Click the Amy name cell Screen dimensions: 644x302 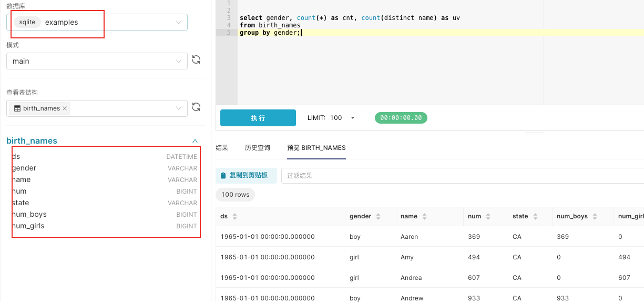click(x=430, y=257)
